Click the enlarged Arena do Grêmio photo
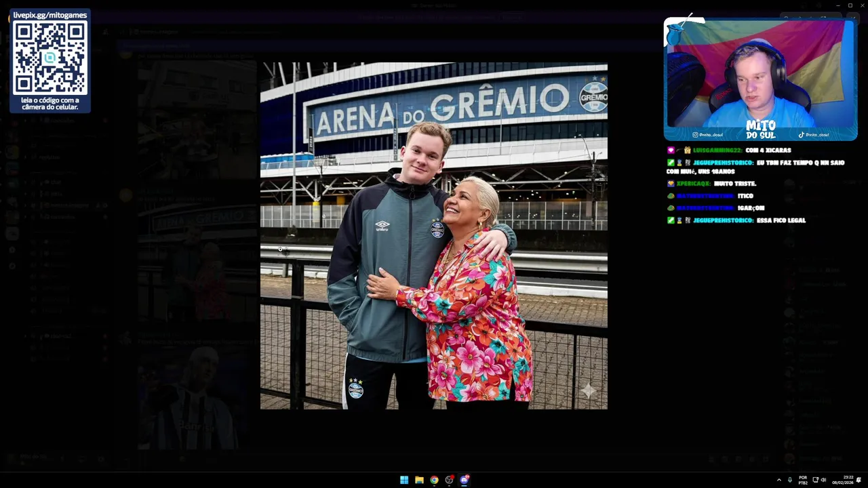The height and width of the screenshot is (488, 868). (x=434, y=236)
